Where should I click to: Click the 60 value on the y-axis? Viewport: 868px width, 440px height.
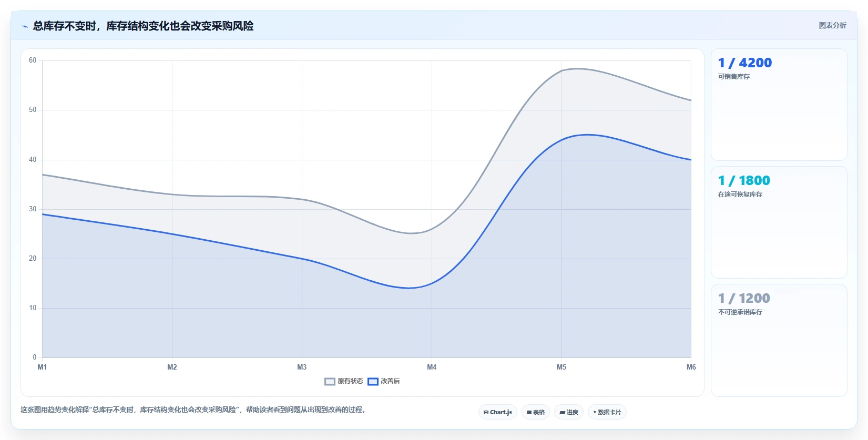(x=33, y=60)
